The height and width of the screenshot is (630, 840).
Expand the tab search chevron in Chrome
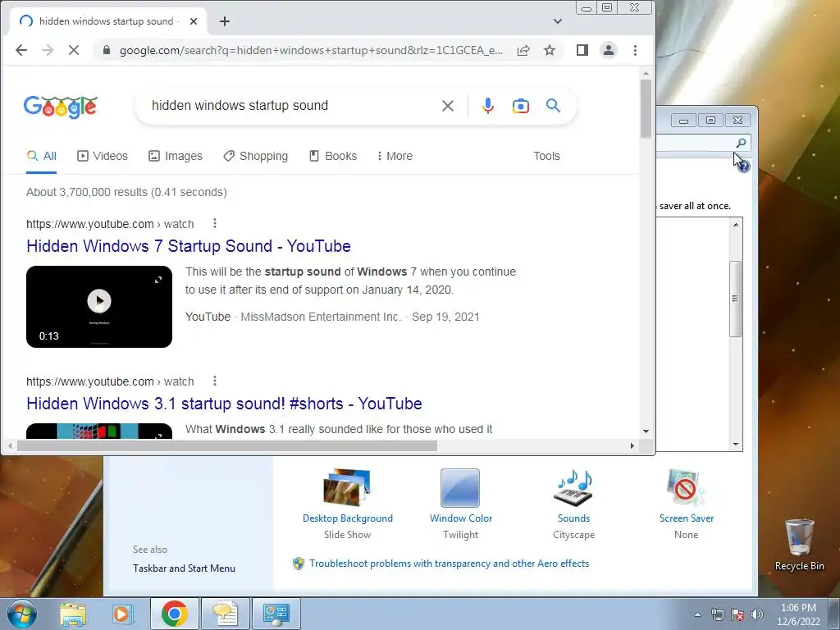558,21
